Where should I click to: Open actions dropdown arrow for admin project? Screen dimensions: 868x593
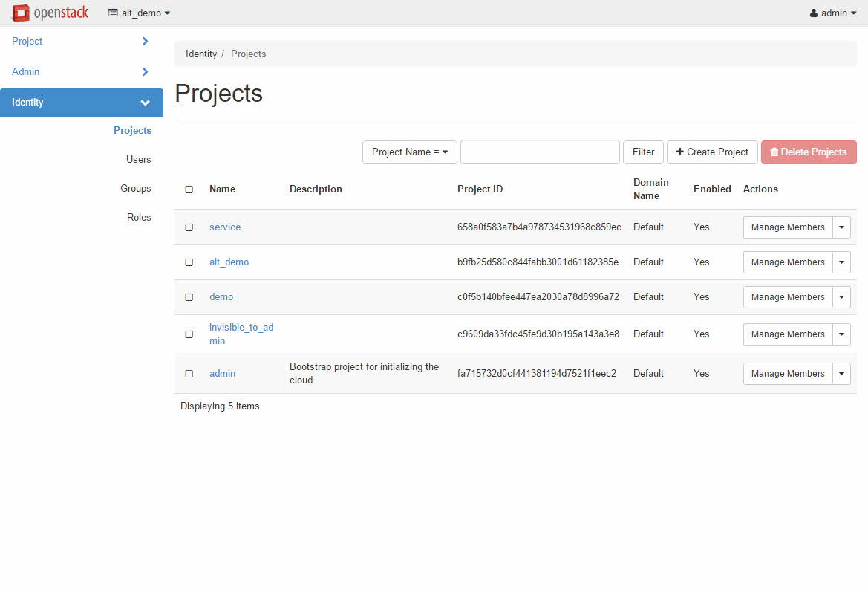pos(841,374)
